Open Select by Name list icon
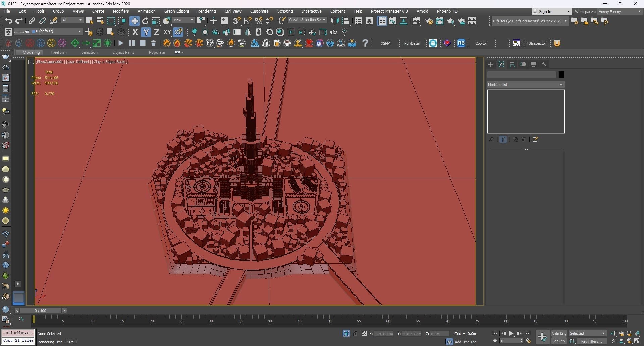Screen dimensions: 644x349 tap(100, 21)
